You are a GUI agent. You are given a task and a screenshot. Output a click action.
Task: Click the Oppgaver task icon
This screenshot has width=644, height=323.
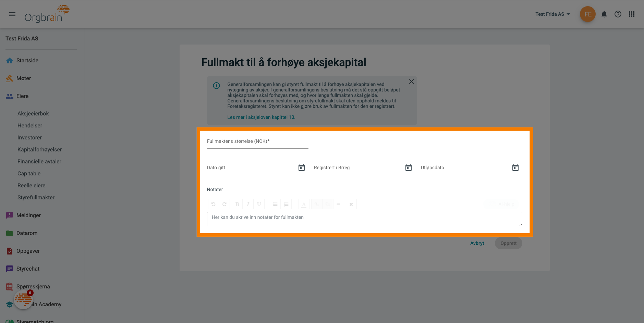point(10,251)
